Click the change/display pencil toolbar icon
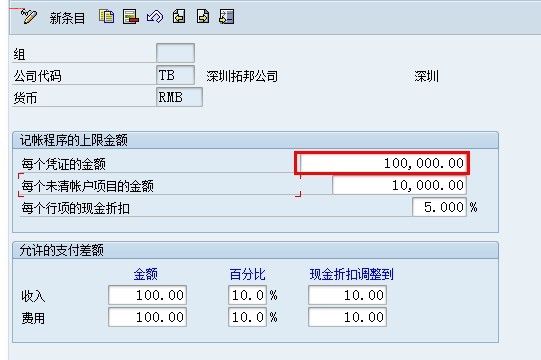This screenshot has width=541, height=360. coord(28,17)
